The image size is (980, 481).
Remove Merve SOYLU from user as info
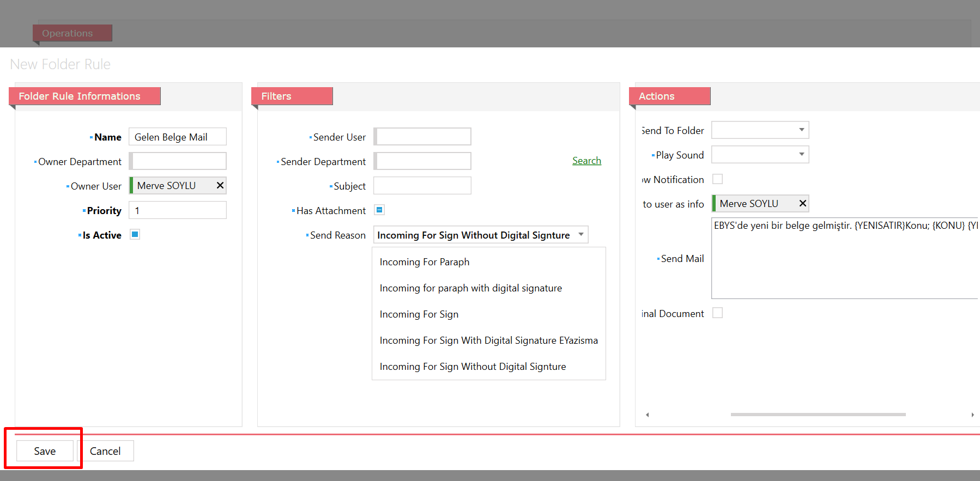point(802,204)
